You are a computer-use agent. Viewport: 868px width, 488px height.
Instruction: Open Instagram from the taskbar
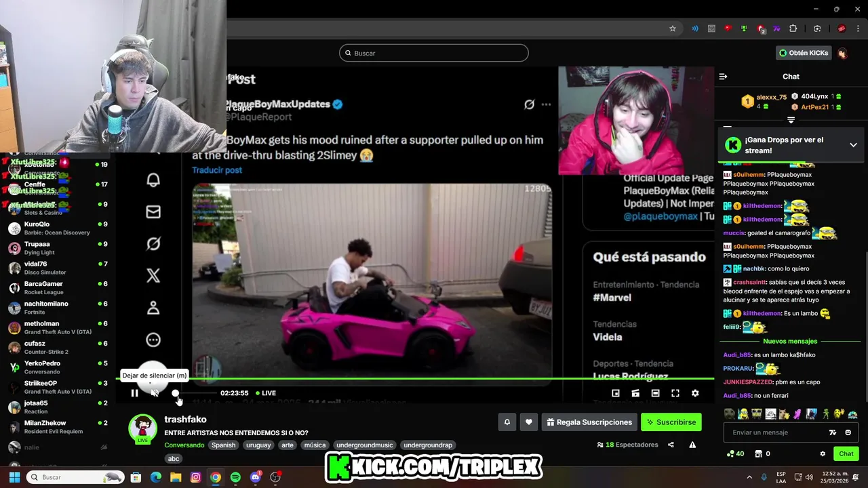(195, 477)
